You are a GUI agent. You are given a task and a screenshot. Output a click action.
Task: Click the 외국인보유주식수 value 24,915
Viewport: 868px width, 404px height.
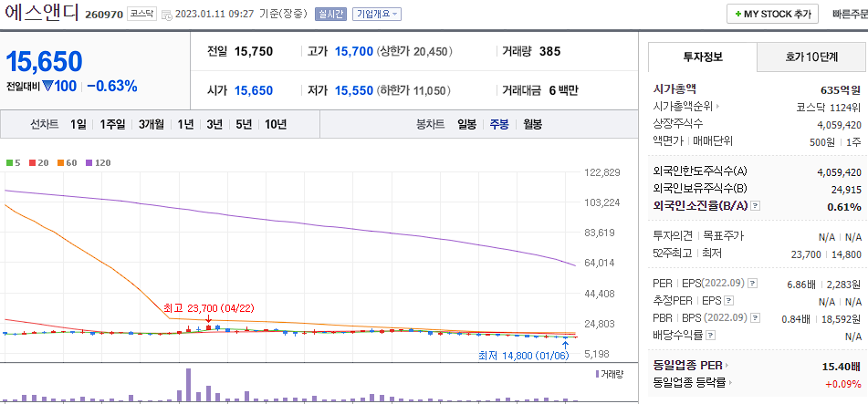pos(846,190)
